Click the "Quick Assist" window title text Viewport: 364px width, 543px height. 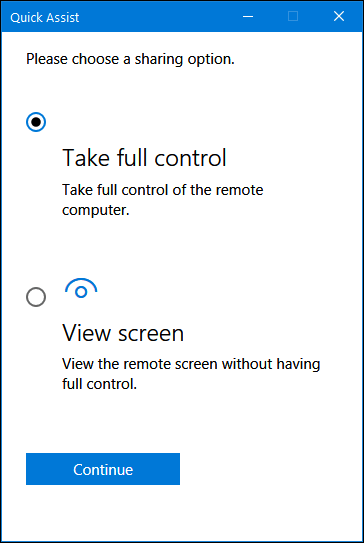[45, 17]
